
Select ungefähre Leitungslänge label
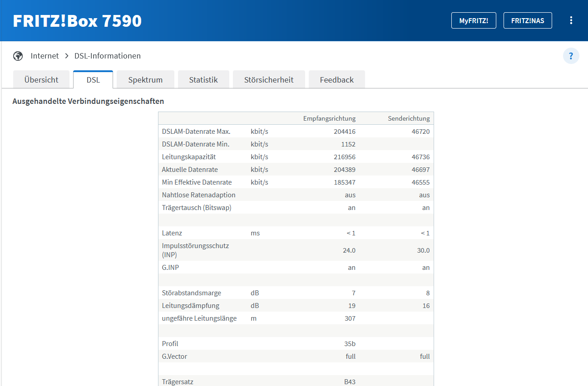[199, 318]
